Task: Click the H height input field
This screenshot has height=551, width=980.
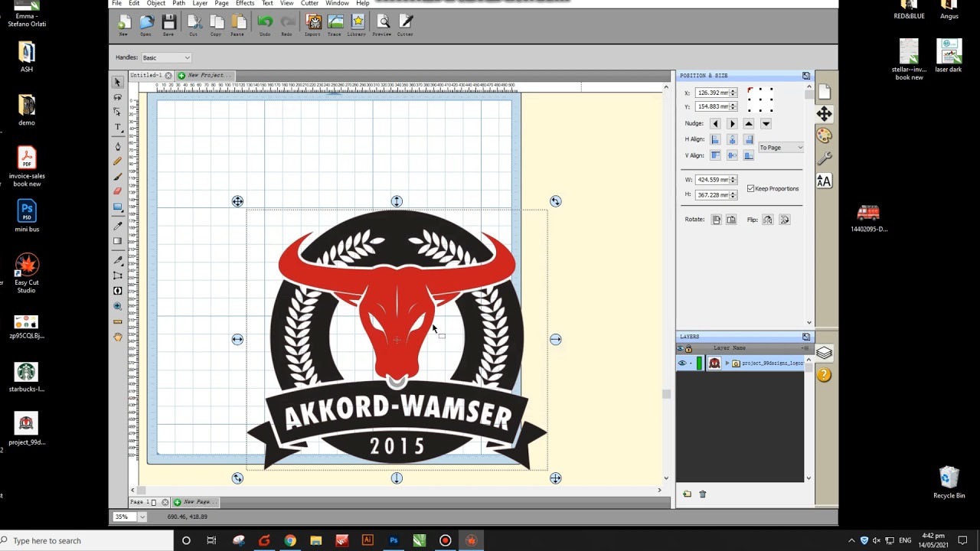Action: [712, 195]
